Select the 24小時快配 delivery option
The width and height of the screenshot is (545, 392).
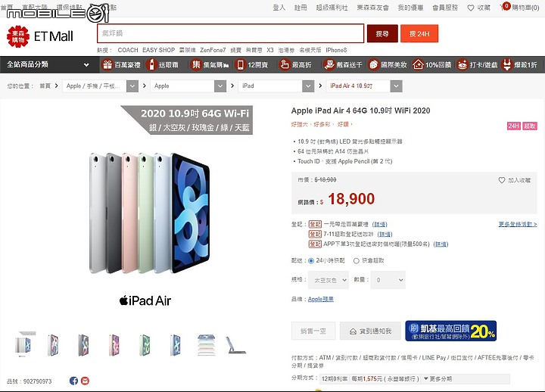311,260
